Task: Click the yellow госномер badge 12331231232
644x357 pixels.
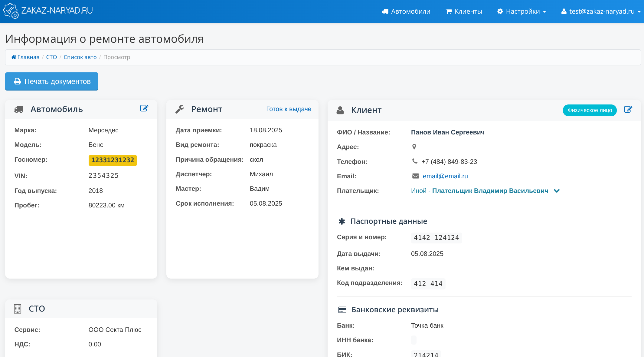Action: tap(113, 160)
